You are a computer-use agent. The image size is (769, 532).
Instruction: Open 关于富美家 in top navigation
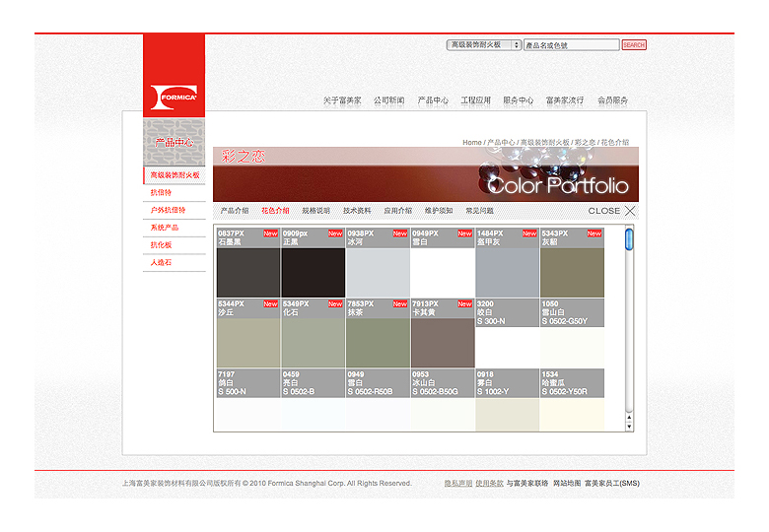pos(342,100)
